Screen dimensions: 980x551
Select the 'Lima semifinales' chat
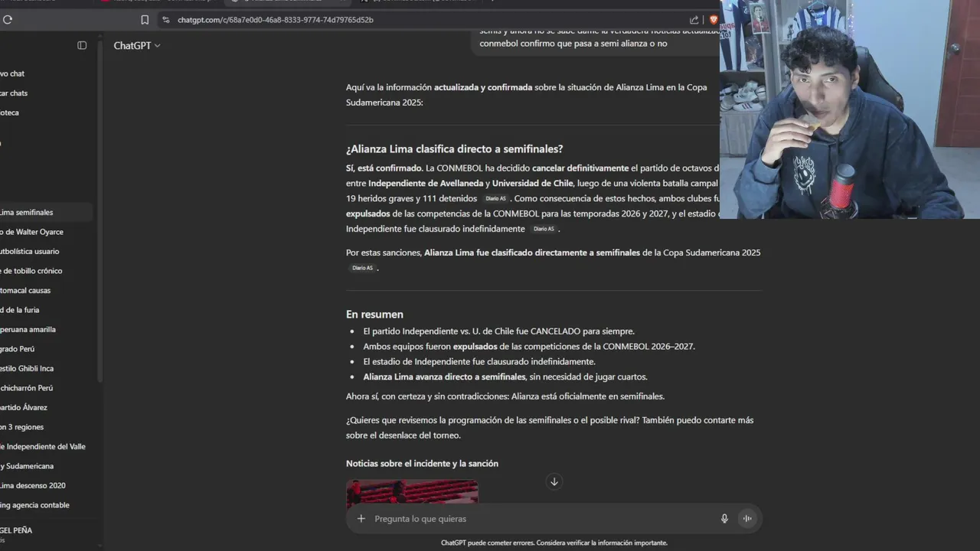coord(46,212)
